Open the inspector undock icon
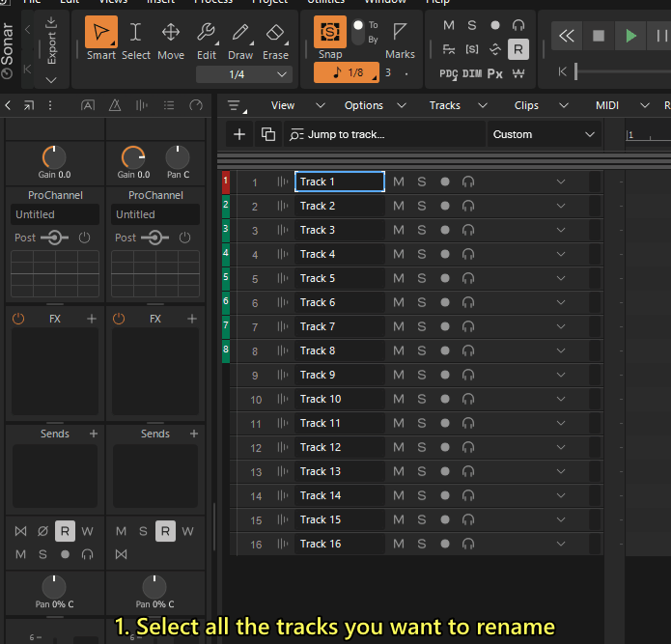The height and width of the screenshot is (644, 671). point(29,105)
